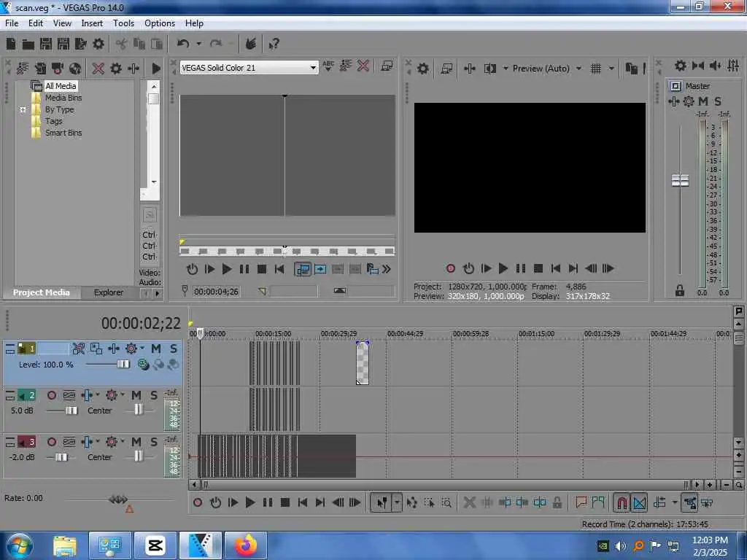Open the VEGAS Solid Color 21 dropdown
The height and width of the screenshot is (560, 747).
[313, 68]
